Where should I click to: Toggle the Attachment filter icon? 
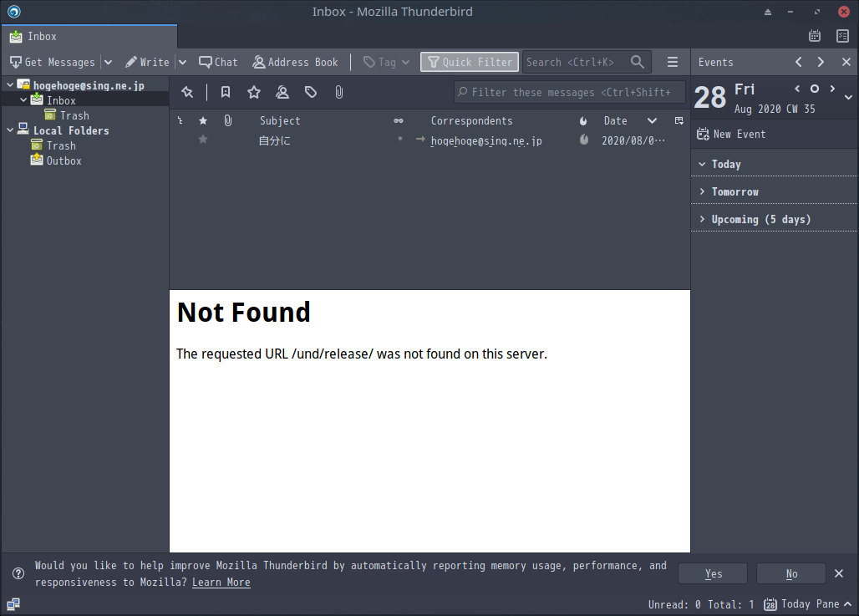pos(339,92)
